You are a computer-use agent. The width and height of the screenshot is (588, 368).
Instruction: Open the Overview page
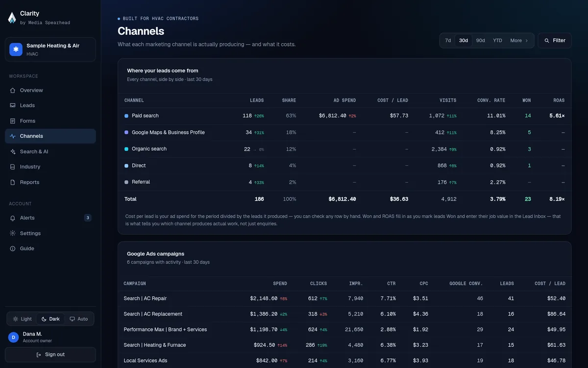(50, 90)
